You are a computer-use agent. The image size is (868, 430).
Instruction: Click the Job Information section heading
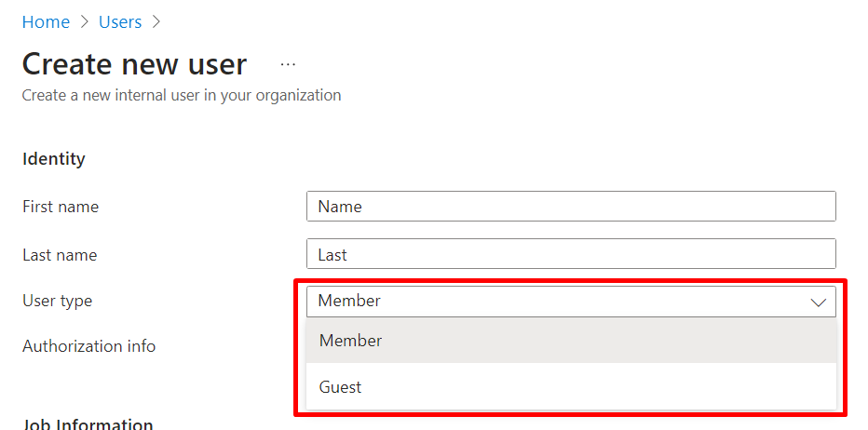(88, 424)
